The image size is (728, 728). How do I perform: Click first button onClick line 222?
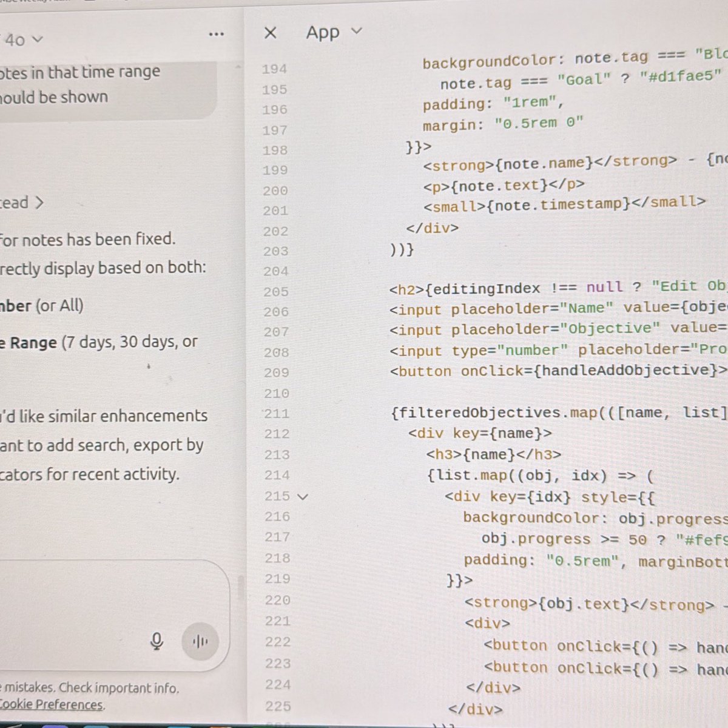tap(605, 647)
